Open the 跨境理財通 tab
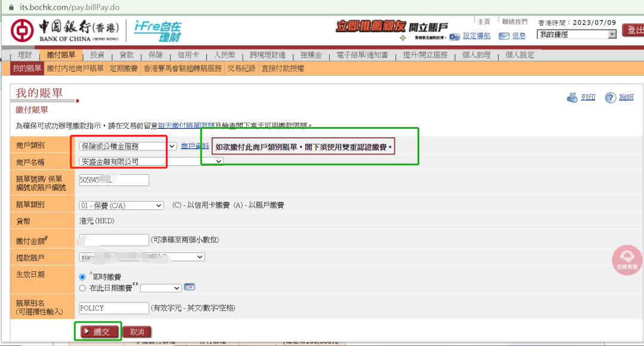Screen dimensions: 644x346 tap(267, 55)
